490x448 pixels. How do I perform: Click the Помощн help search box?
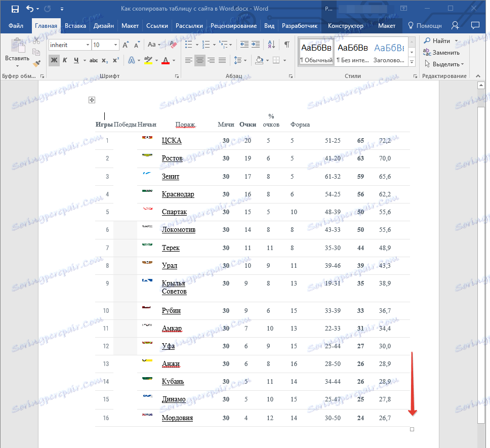425,26
